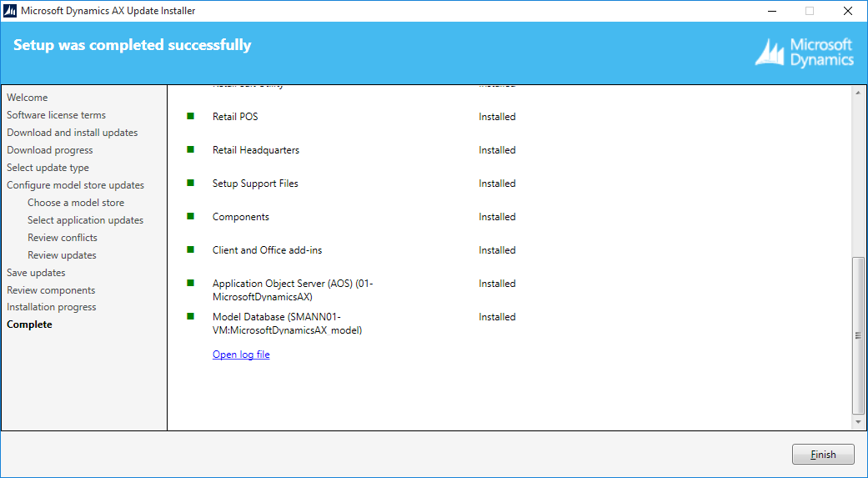Click green status square for Retail Headquarters
Screen dimensions: 868x478
coord(190,149)
